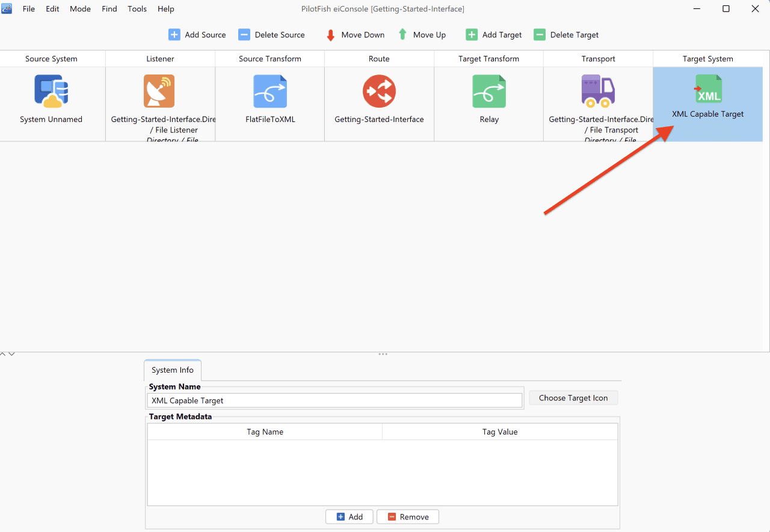Click the Target Transform stage header

tap(488, 59)
